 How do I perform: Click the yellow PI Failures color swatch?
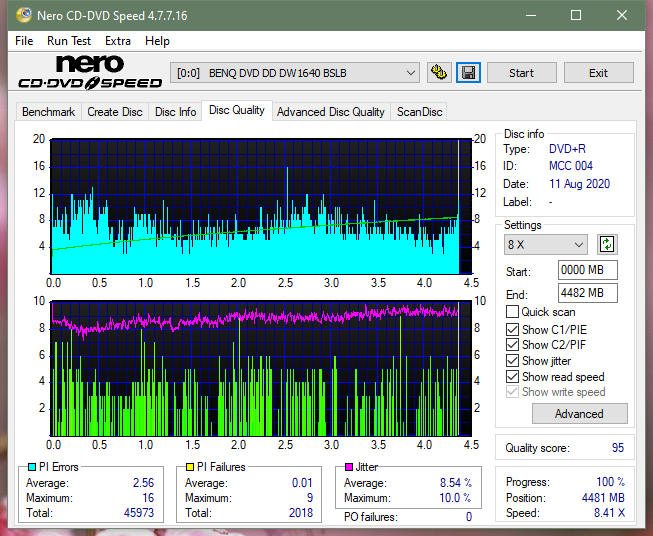[190, 467]
